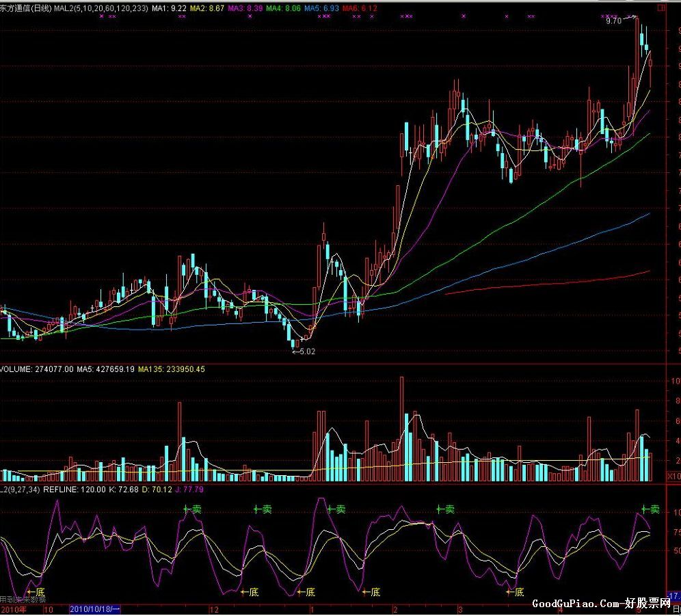The image size is (681, 616).
Task: Click the 5.02 low price arrow label
Action: (304, 351)
